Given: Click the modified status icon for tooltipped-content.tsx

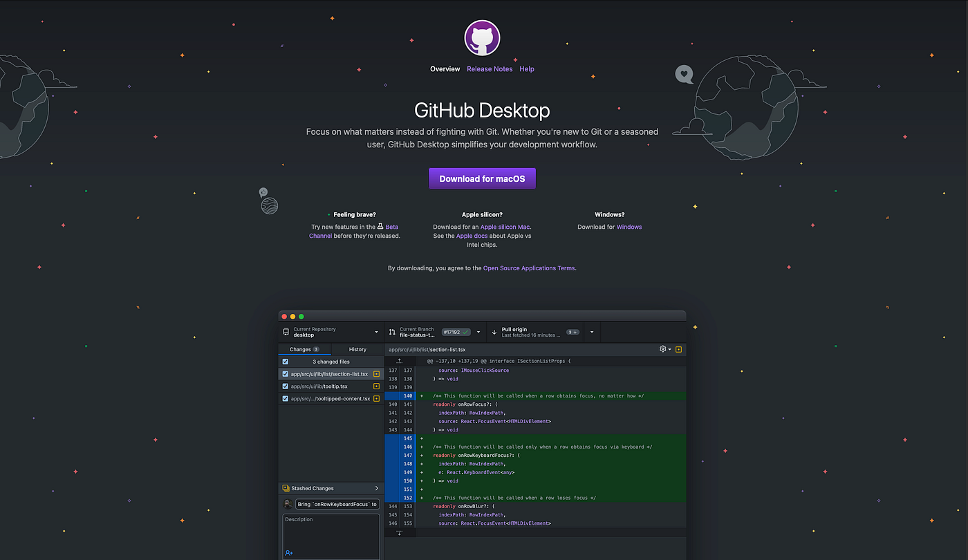Looking at the screenshot, I should [x=377, y=399].
